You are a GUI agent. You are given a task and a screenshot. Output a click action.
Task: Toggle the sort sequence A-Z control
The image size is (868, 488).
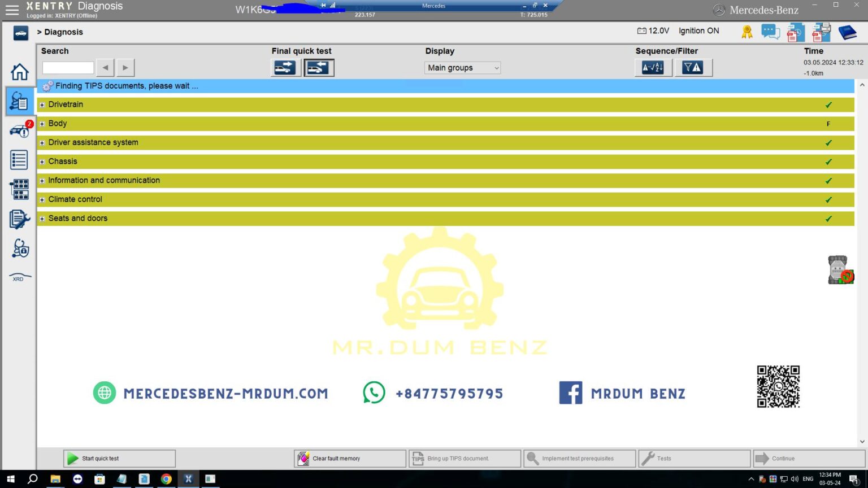[653, 67]
